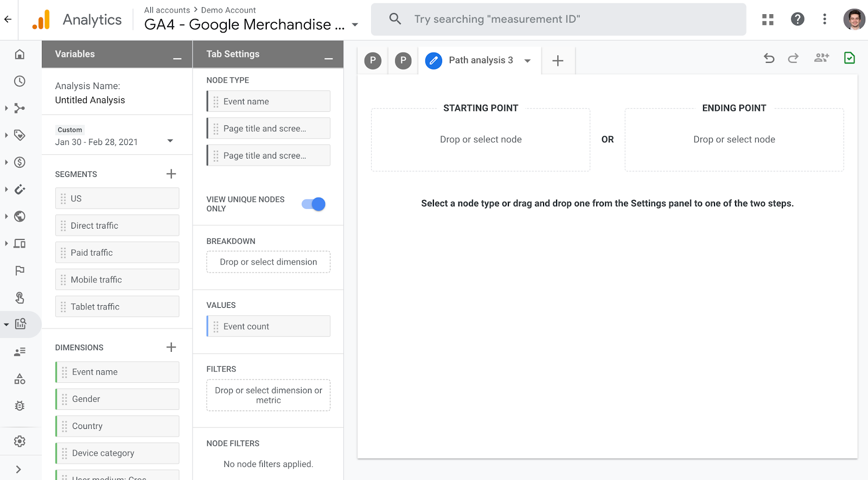This screenshot has height=480, width=868.
Task: Share the analysis with users
Action: (x=821, y=58)
